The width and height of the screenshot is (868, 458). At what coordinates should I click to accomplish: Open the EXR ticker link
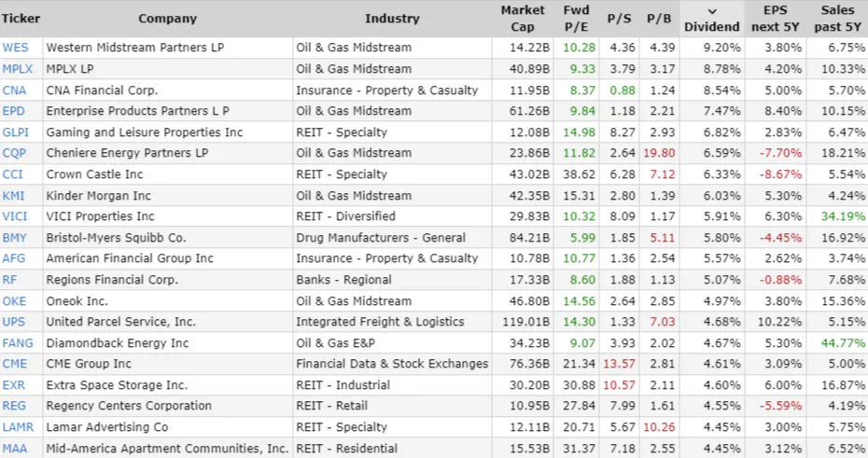[x=14, y=385]
